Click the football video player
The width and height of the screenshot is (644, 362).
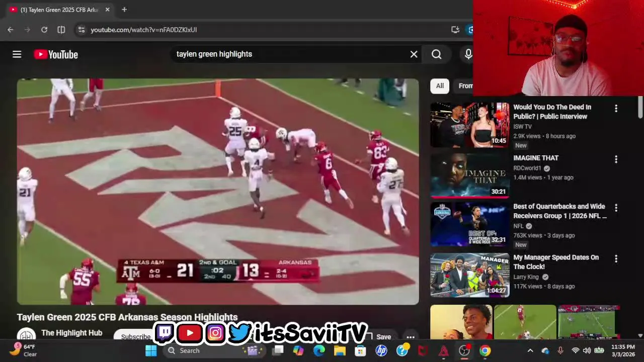pyautogui.click(x=218, y=192)
